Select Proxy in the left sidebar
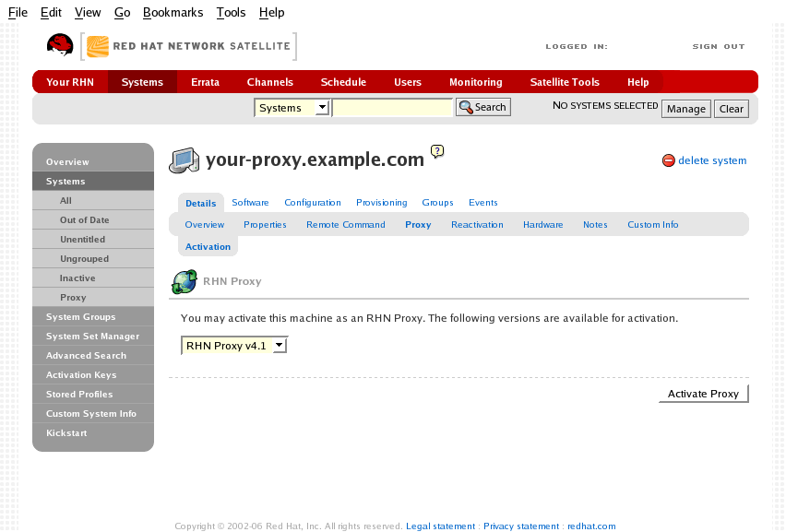Image resolution: width=786 pixels, height=532 pixels. 93,298
